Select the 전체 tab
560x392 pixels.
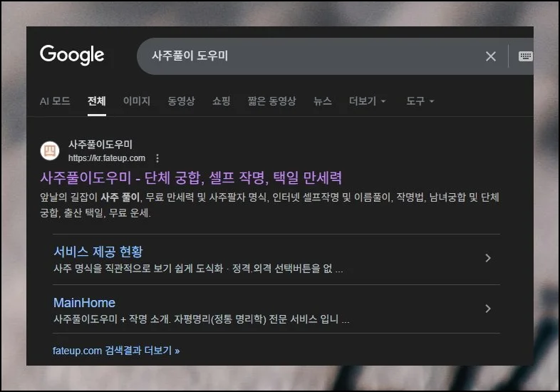point(97,101)
